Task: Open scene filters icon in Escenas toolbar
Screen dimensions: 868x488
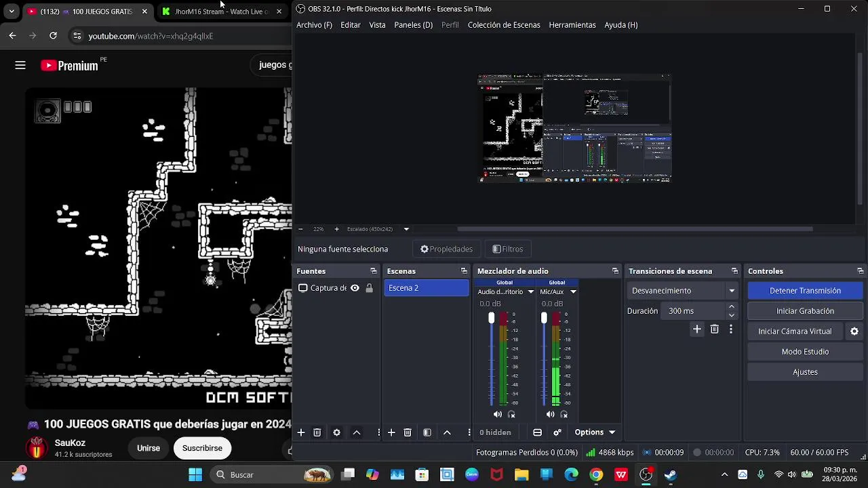Action: pos(427,432)
